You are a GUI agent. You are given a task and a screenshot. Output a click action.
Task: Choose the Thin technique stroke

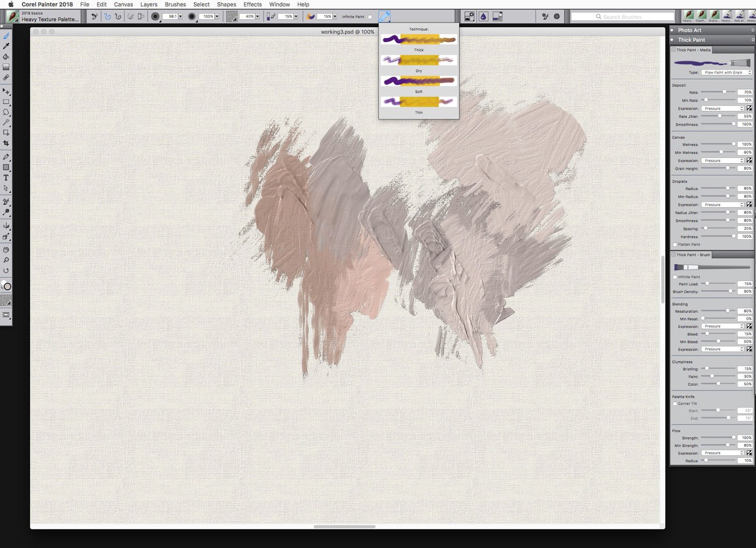(419, 102)
